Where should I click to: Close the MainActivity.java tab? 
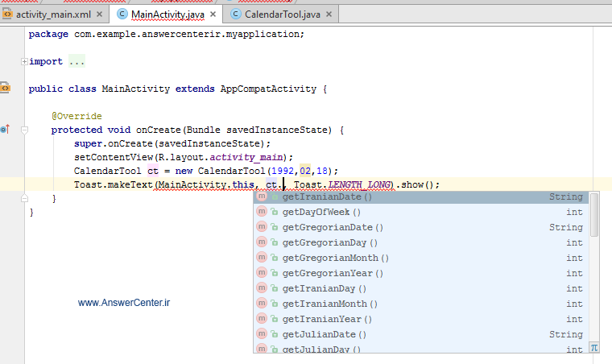pos(213,14)
